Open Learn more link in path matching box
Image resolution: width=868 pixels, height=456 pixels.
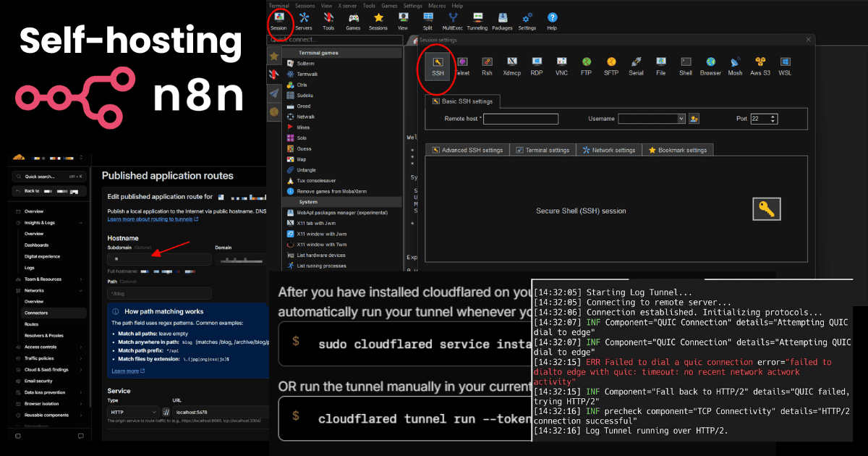tap(128, 371)
